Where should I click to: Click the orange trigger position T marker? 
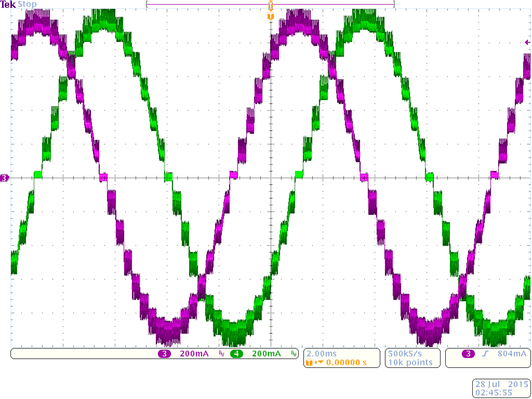[270, 16]
